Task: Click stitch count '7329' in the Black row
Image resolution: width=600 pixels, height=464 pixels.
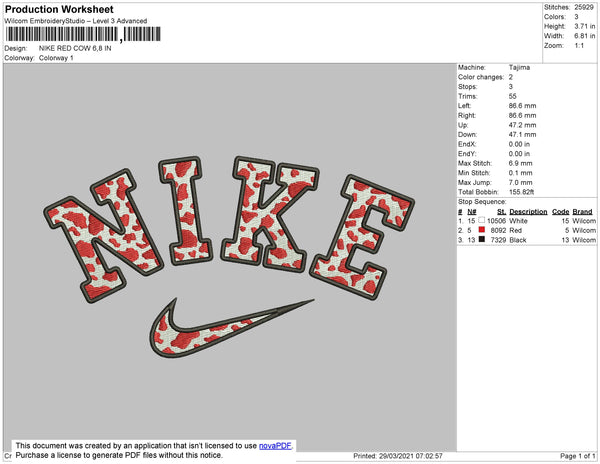Action: pyautogui.click(x=498, y=240)
